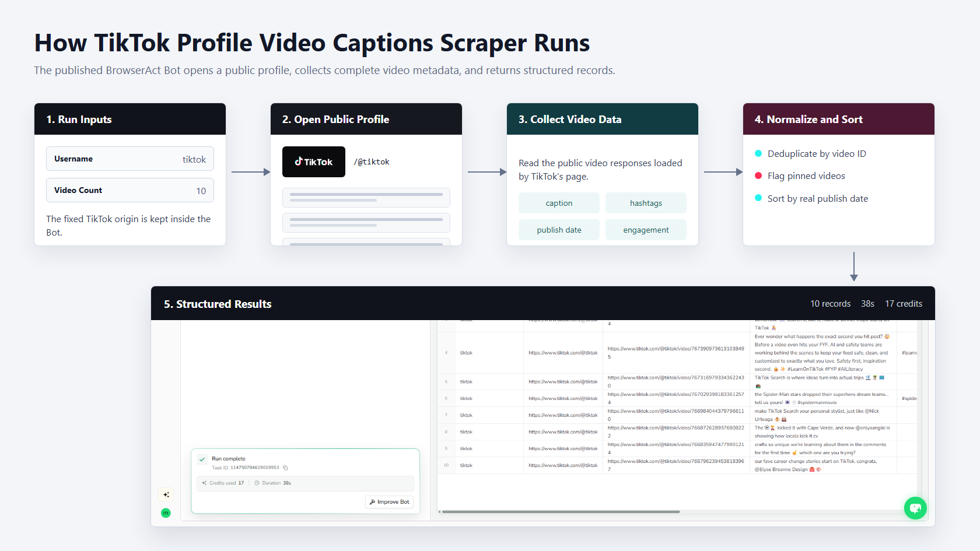This screenshot has width=980, height=551.
Task: Click the '5. Structured Results' header title
Action: 218,304
